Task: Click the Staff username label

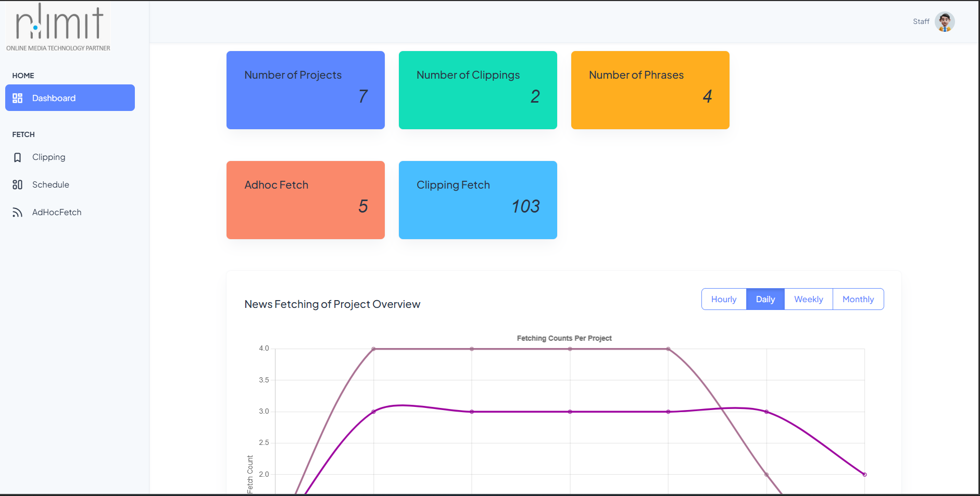Action: 921,22
